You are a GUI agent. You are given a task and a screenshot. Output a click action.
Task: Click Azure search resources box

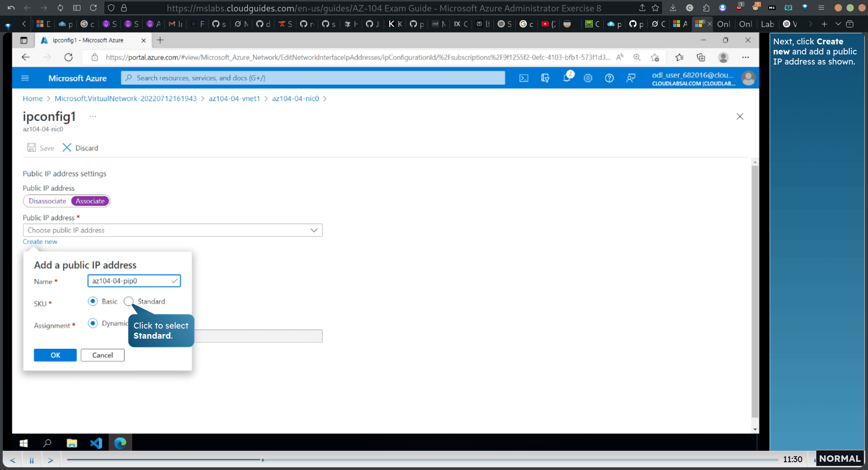pyautogui.click(x=313, y=78)
